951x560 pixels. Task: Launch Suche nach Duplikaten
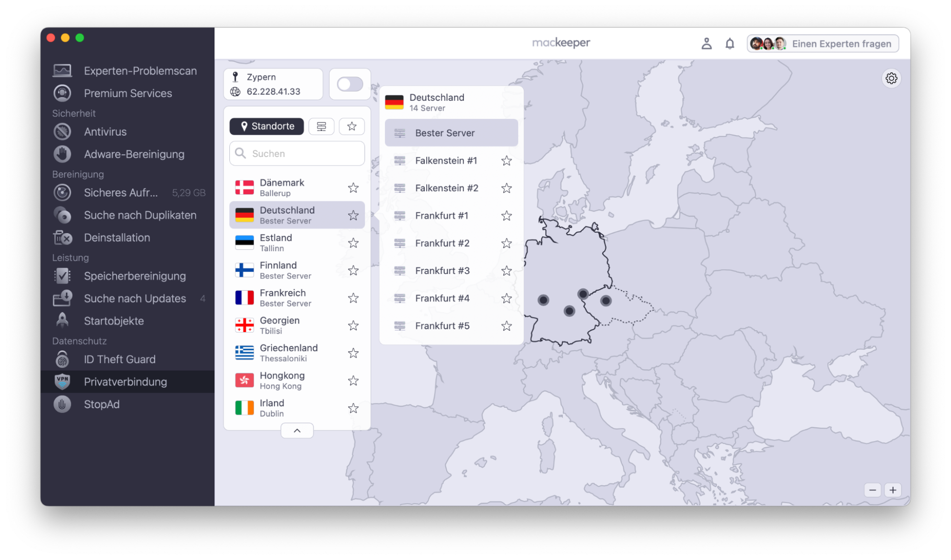(x=140, y=215)
